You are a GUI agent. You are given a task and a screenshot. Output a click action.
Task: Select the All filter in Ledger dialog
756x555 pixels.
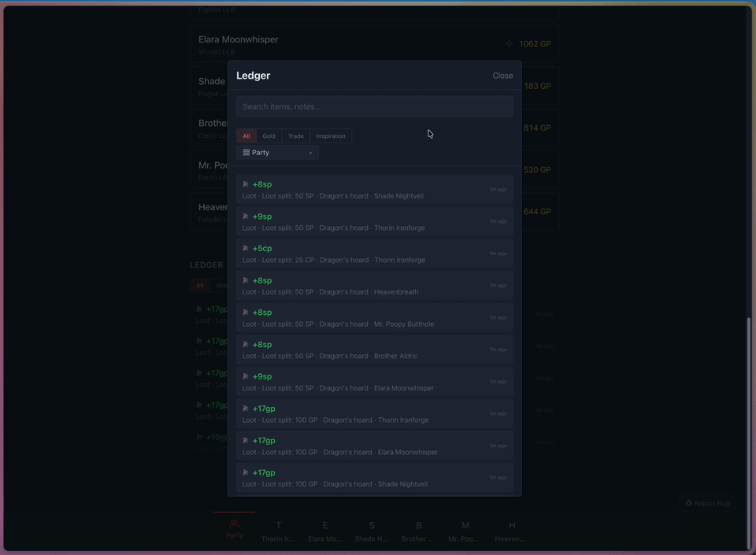pos(246,136)
